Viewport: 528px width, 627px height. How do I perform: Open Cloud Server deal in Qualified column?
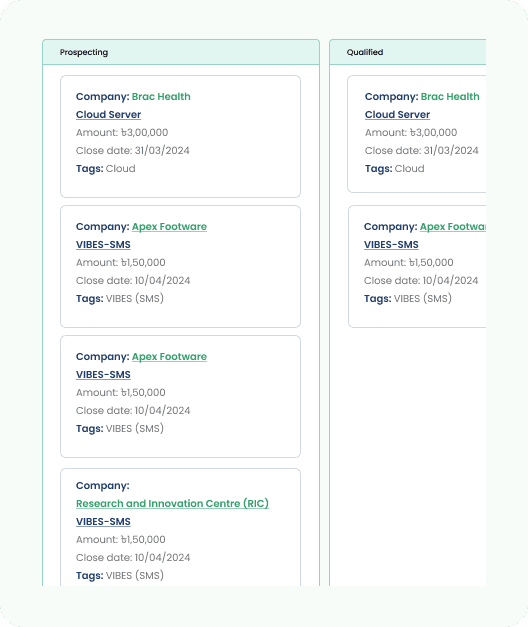click(x=397, y=114)
